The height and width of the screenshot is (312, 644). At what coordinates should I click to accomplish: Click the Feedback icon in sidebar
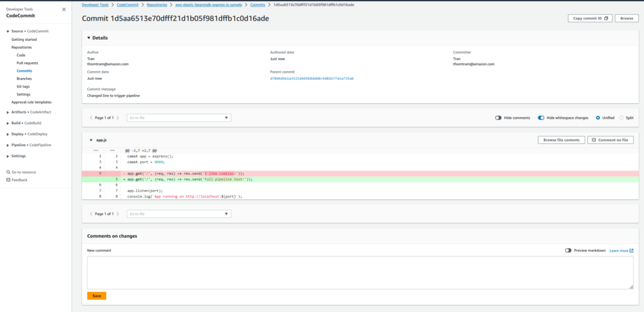click(x=8, y=180)
